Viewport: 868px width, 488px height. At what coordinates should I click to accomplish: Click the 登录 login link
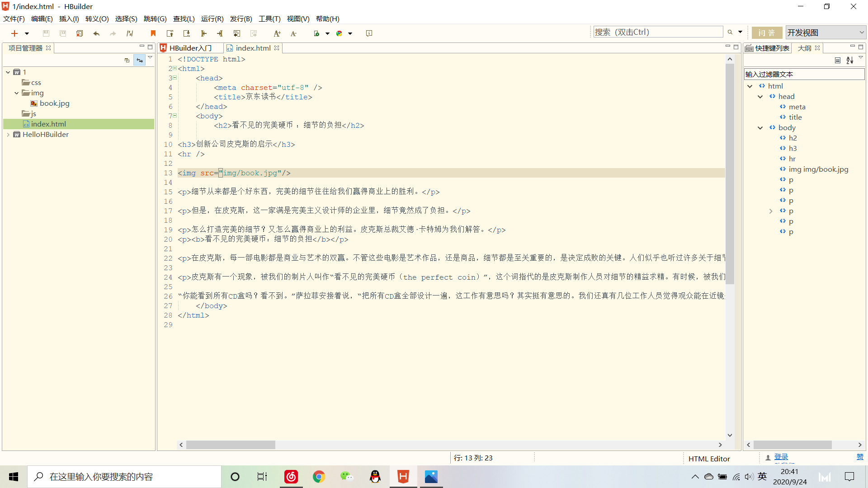[x=781, y=457]
